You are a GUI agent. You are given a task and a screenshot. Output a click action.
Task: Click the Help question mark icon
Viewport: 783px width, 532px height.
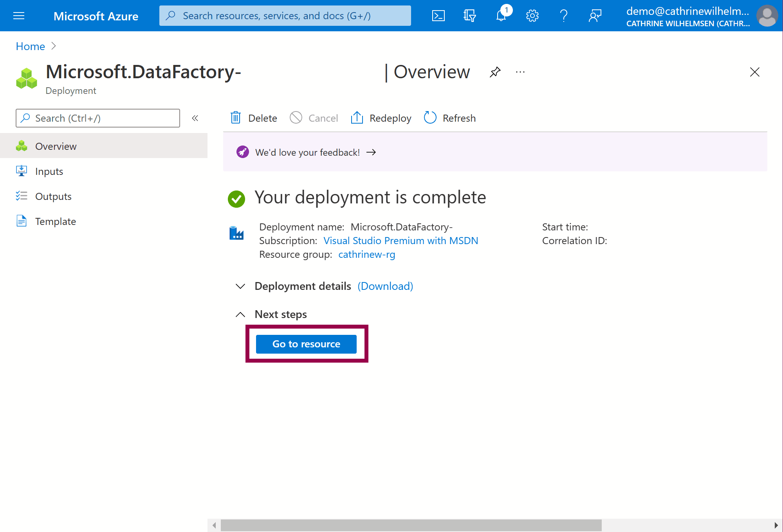point(563,16)
